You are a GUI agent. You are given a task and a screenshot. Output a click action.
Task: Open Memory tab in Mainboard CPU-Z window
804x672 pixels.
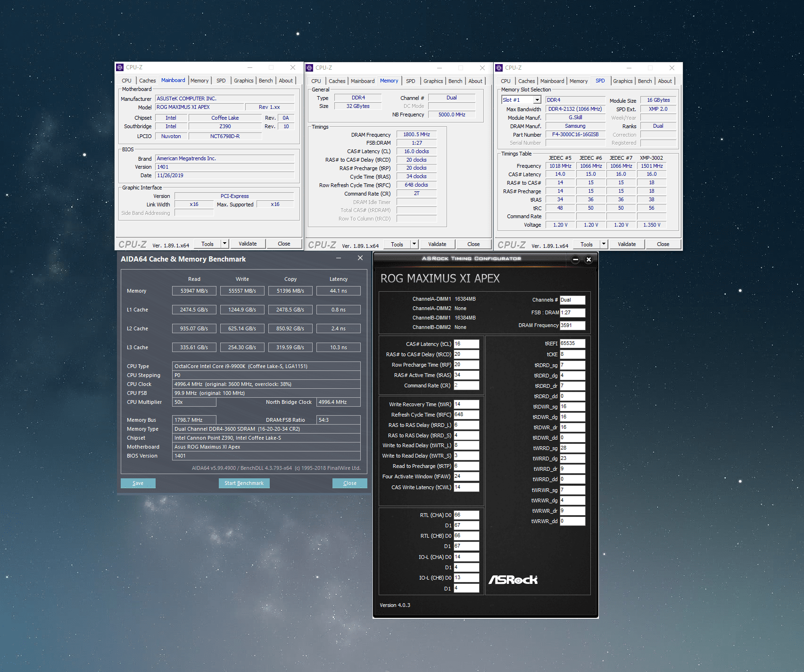coord(199,81)
